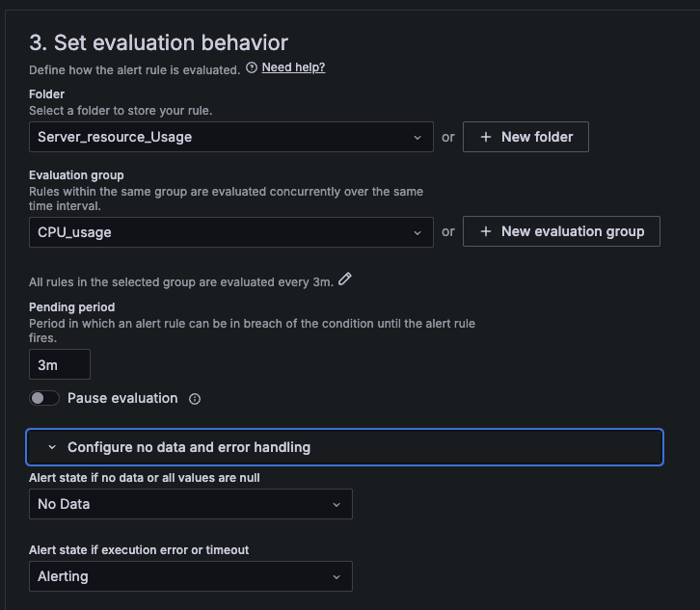Click the chevron arrow in the Server_resource_Usage field
Image resolution: width=700 pixels, height=610 pixels.
(x=417, y=137)
